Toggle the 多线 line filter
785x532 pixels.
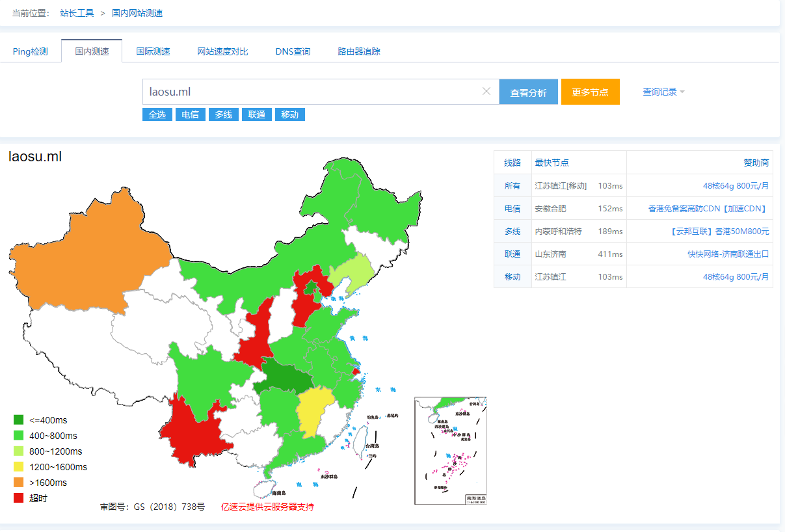(x=224, y=114)
